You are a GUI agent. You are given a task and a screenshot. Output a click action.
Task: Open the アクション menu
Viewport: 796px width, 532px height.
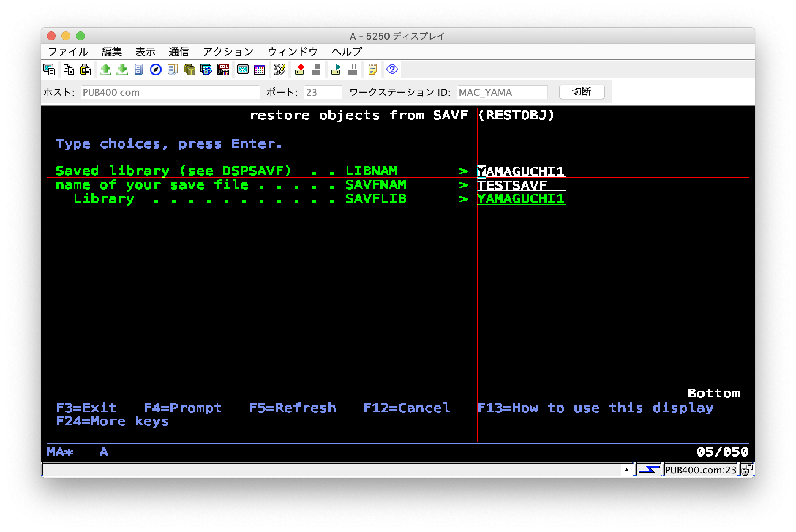pyautogui.click(x=228, y=52)
